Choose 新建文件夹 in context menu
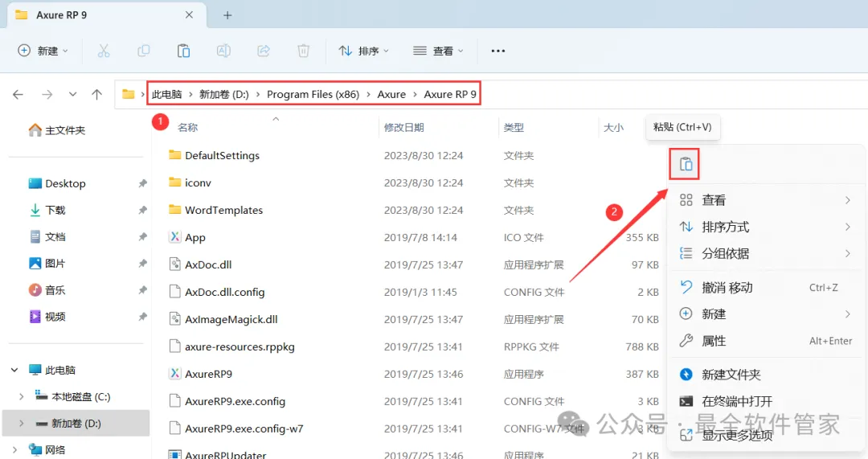868x459 pixels. 766,375
